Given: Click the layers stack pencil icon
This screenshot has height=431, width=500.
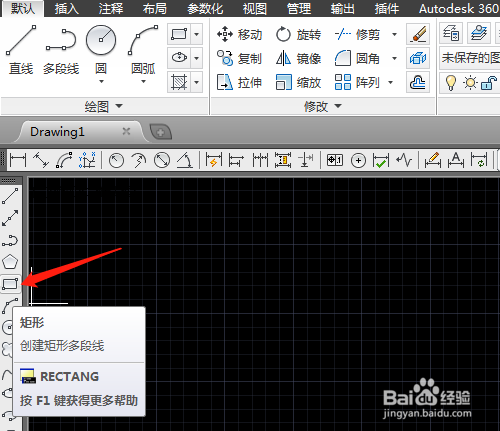Looking at the screenshot, I should click(x=479, y=33).
